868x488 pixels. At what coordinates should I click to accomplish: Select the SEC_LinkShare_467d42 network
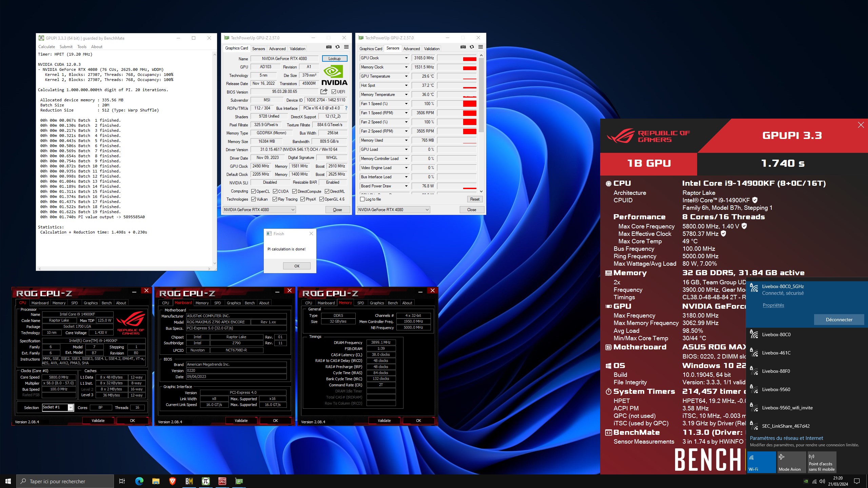click(x=807, y=426)
